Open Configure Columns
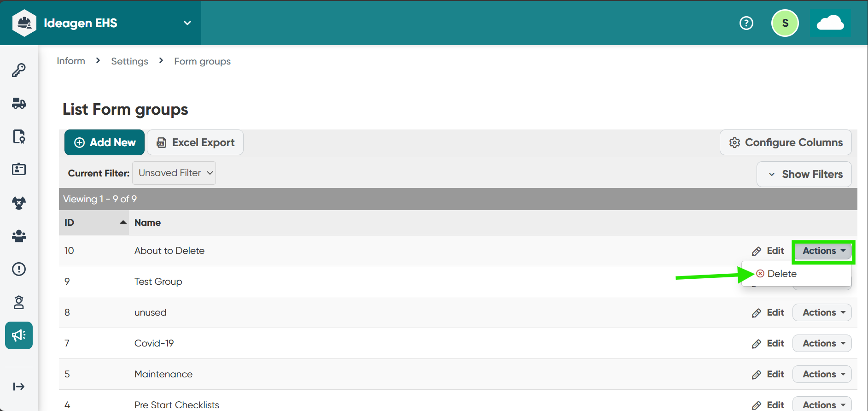Viewport: 868px width, 411px height. tap(786, 142)
